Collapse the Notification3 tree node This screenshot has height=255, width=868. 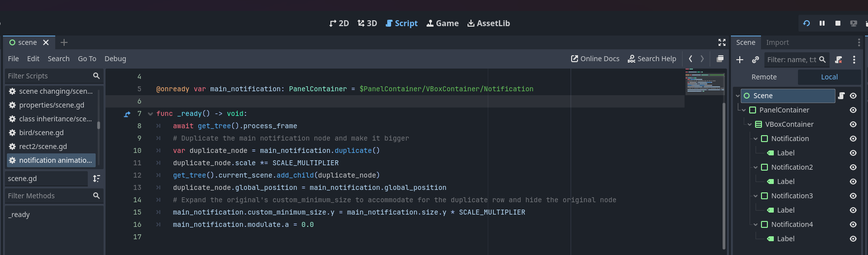[756, 196]
